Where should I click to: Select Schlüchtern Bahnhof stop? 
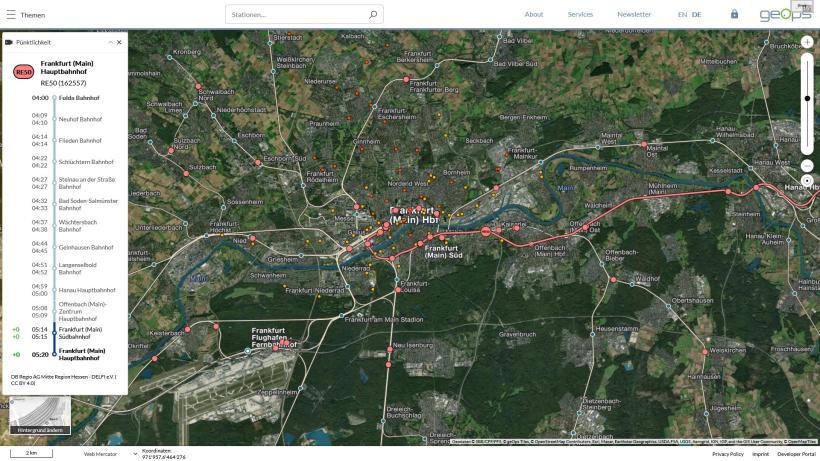[86, 162]
